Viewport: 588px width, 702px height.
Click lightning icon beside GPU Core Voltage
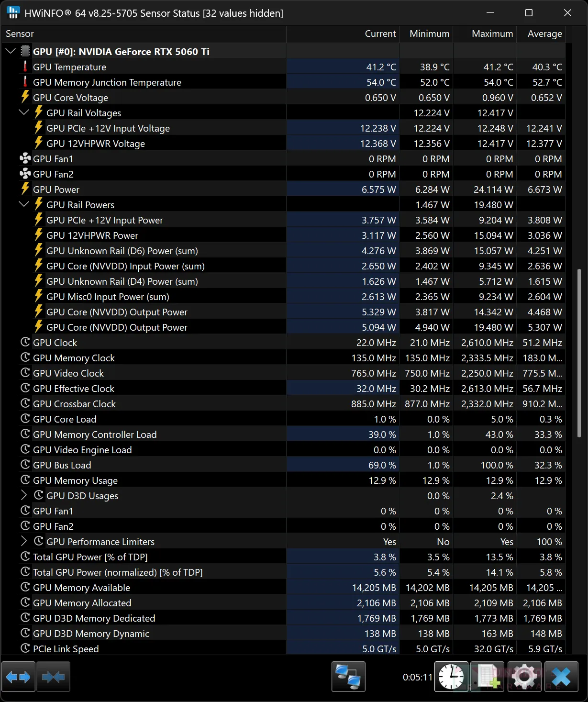click(25, 97)
